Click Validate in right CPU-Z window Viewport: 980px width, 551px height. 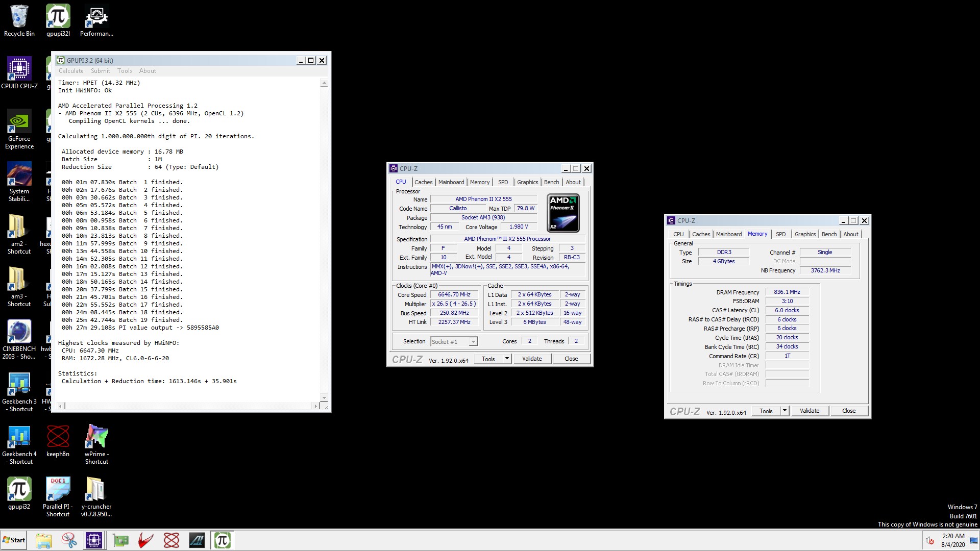click(810, 411)
